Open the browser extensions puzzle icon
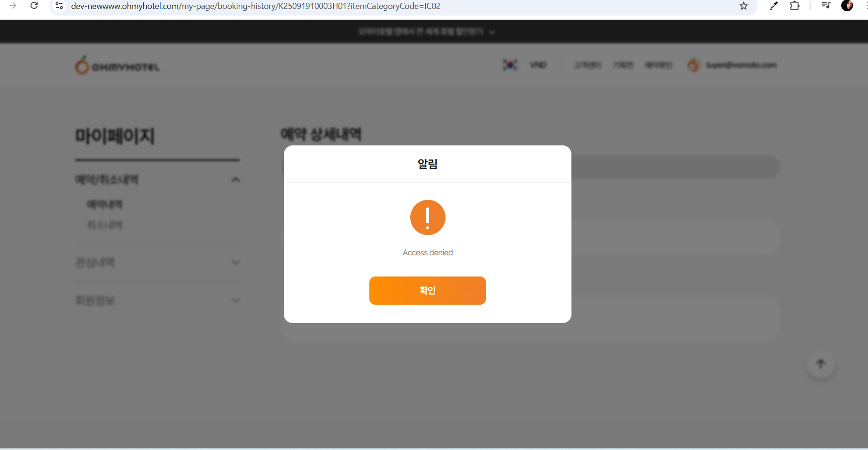The width and height of the screenshot is (868, 450). [795, 6]
